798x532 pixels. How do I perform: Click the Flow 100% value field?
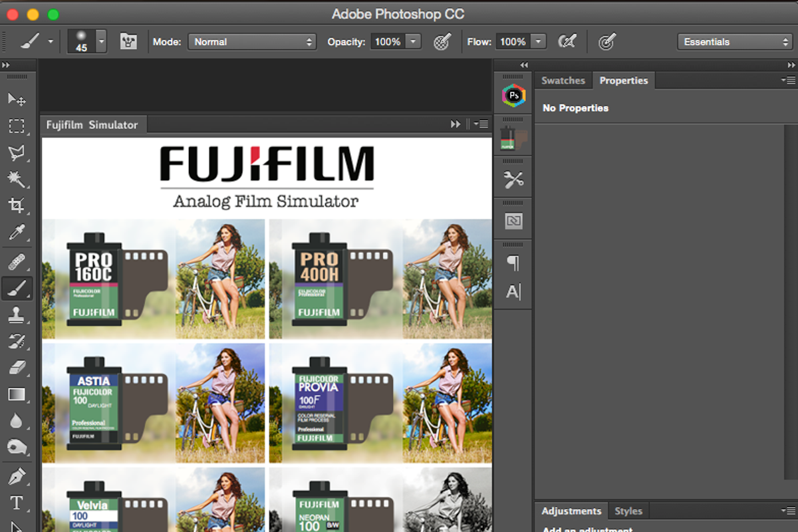pos(513,41)
